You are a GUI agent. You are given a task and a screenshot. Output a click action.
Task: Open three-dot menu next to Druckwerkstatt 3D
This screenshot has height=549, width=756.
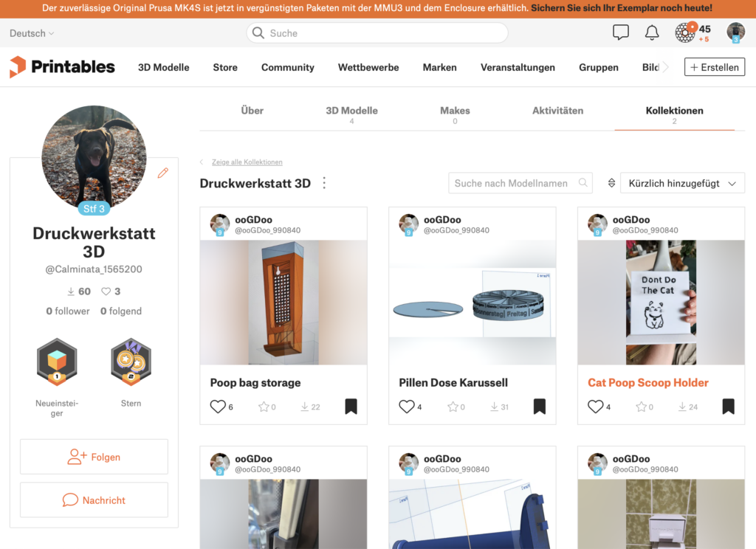click(x=324, y=183)
